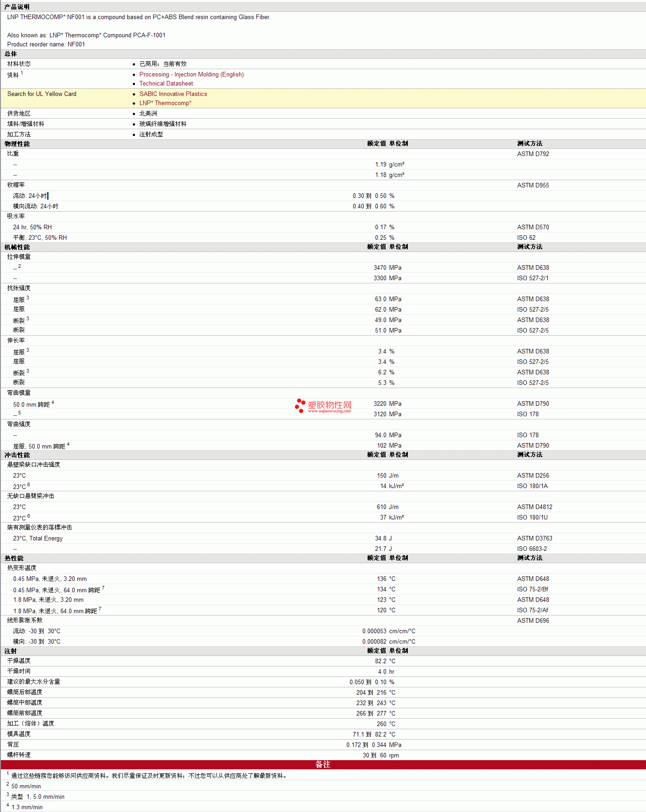Click the '干燥温度' row label
This screenshot has width=646, height=812.
(x=19, y=661)
